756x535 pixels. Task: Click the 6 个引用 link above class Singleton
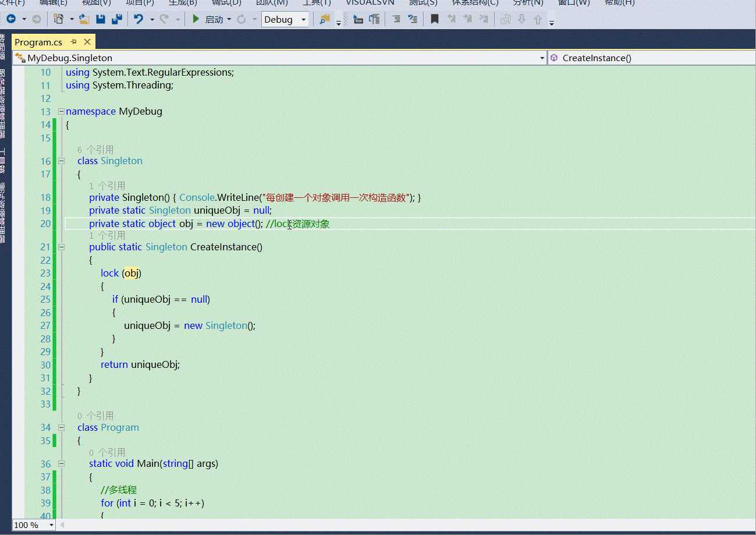[x=95, y=150]
